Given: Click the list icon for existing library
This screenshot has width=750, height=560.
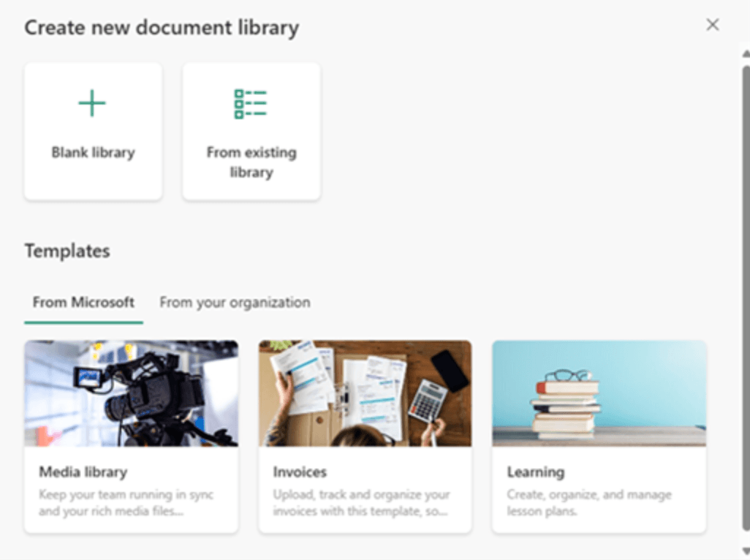Looking at the screenshot, I should 251,104.
